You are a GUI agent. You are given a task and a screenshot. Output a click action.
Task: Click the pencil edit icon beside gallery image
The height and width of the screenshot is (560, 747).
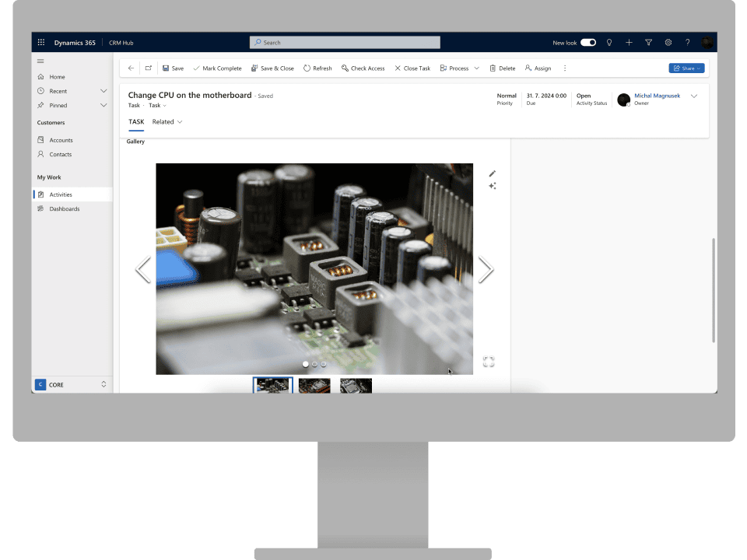[492, 173]
